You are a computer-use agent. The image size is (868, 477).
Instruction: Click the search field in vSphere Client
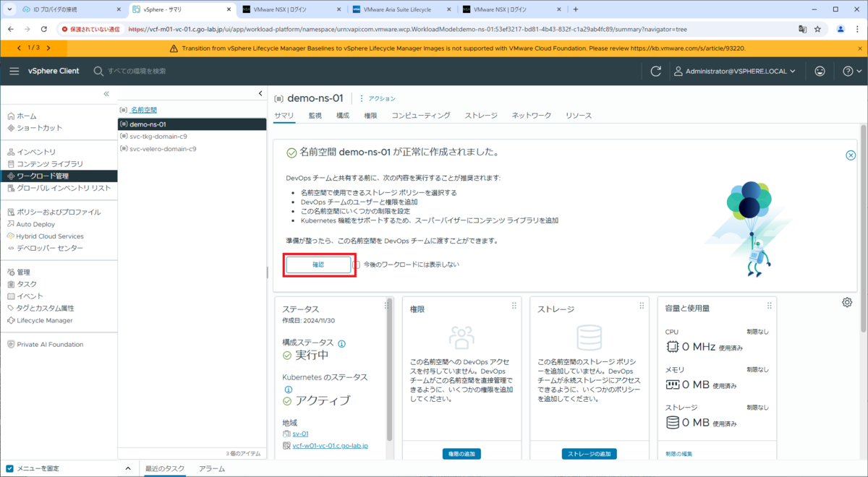[137, 71]
